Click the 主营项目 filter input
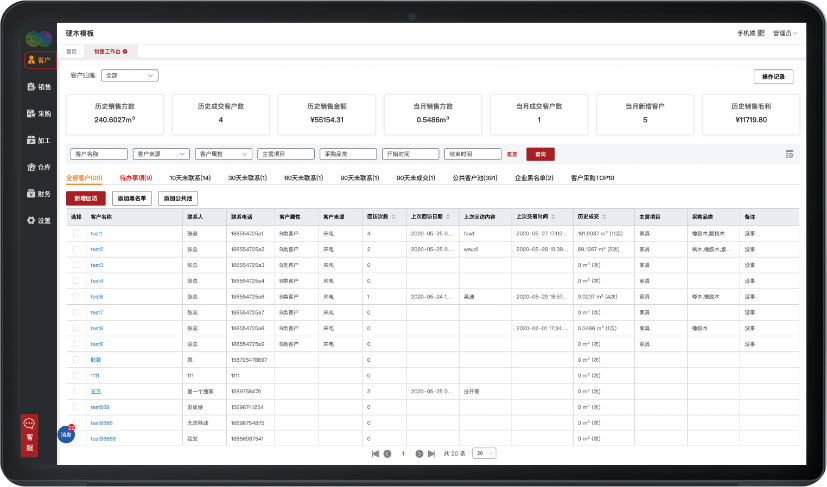The width and height of the screenshot is (827, 487). point(286,154)
